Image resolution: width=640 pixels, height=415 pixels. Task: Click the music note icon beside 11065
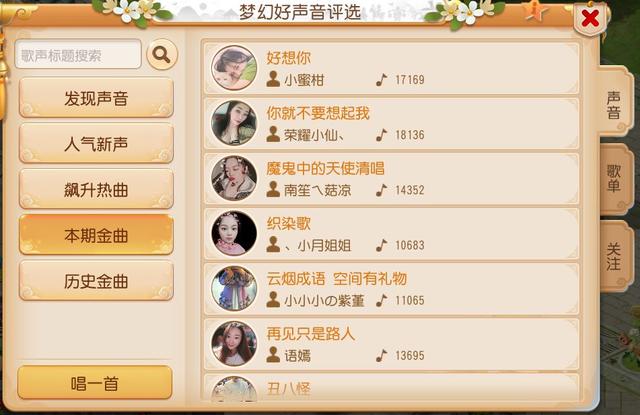pos(381,300)
